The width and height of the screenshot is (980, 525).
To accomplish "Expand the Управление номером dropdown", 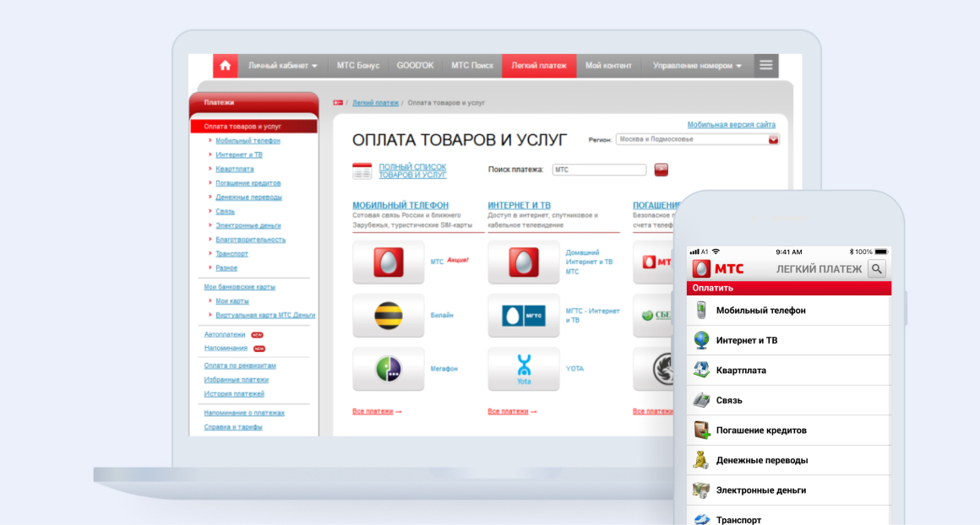I will pyautogui.click(x=697, y=66).
